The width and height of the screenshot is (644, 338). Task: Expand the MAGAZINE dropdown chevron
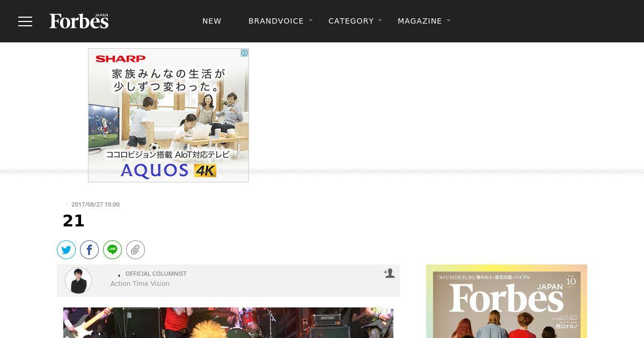click(x=449, y=20)
